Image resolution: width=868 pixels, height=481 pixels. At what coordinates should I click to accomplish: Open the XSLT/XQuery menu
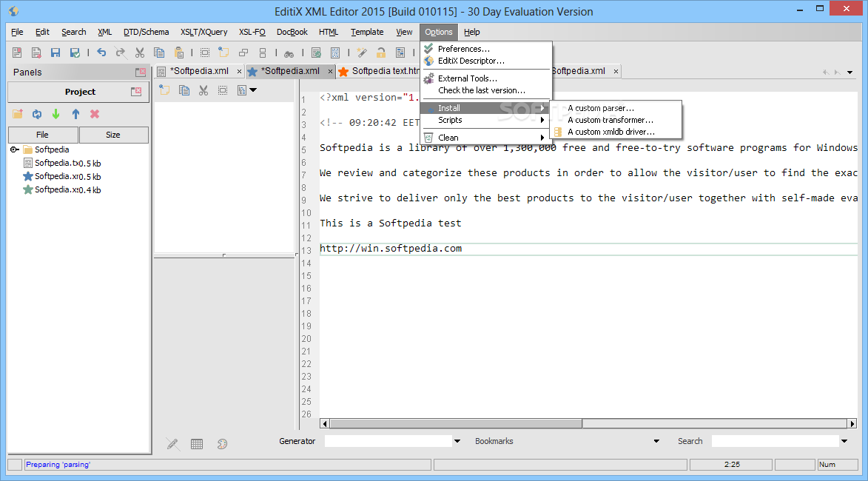pyautogui.click(x=203, y=32)
